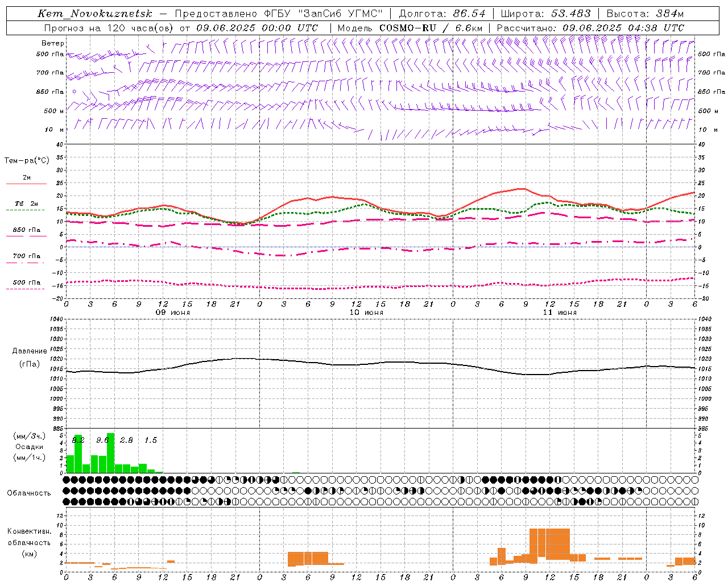Select 'Модель COSMO-RU / 6.6км' model label

click(410, 27)
